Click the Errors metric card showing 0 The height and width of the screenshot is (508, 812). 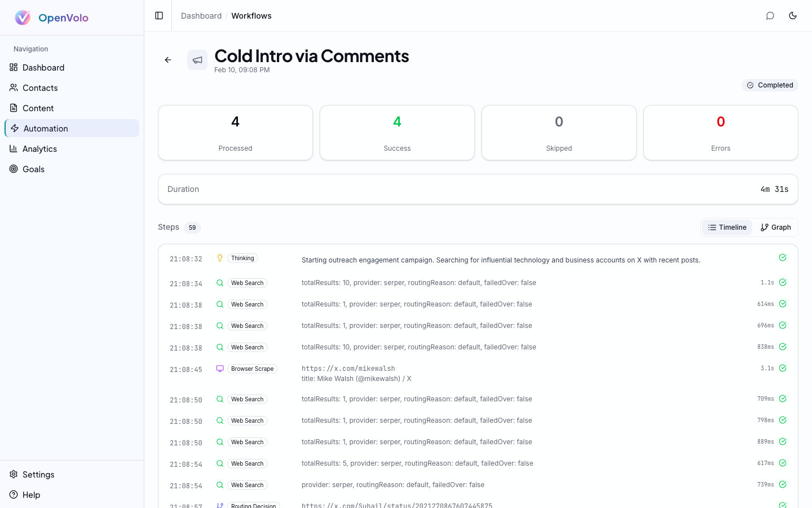(721, 133)
